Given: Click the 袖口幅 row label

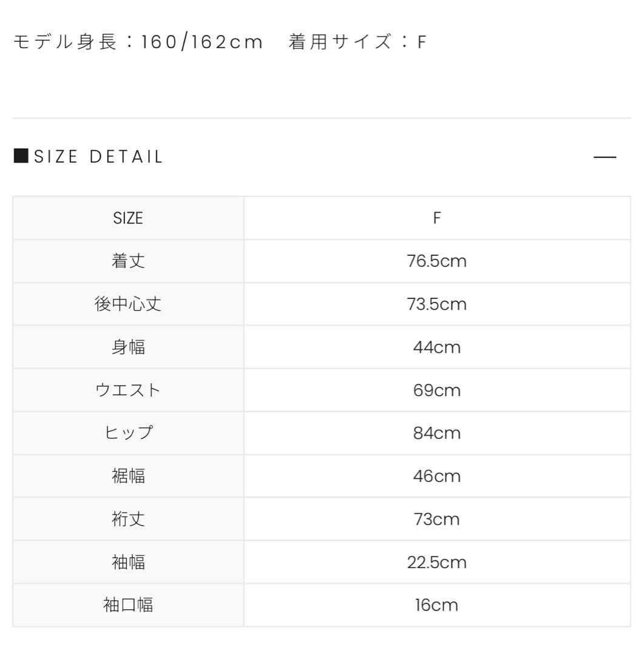Looking at the screenshot, I should click(128, 605).
